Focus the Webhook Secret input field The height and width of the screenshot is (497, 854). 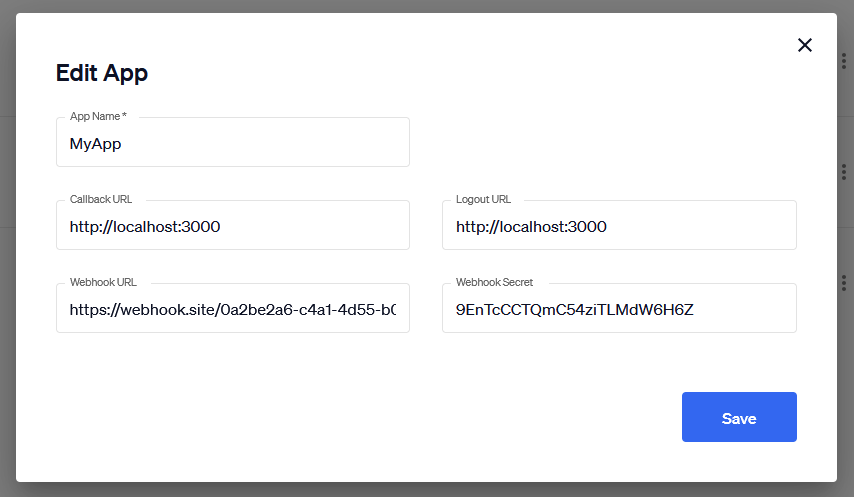click(x=619, y=309)
